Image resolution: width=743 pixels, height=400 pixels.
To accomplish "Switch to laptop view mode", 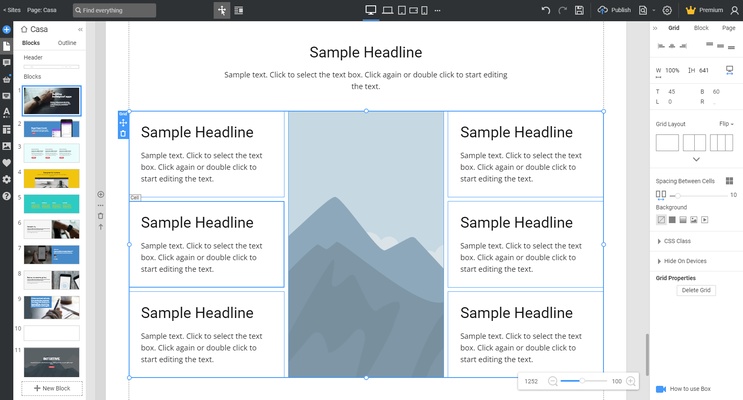I will click(388, 10).
